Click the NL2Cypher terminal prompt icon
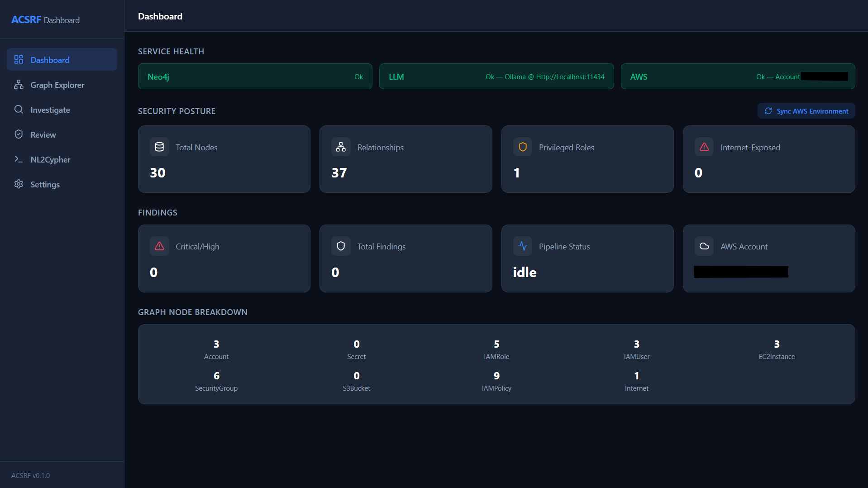868x488 pixels. (19, 159)
